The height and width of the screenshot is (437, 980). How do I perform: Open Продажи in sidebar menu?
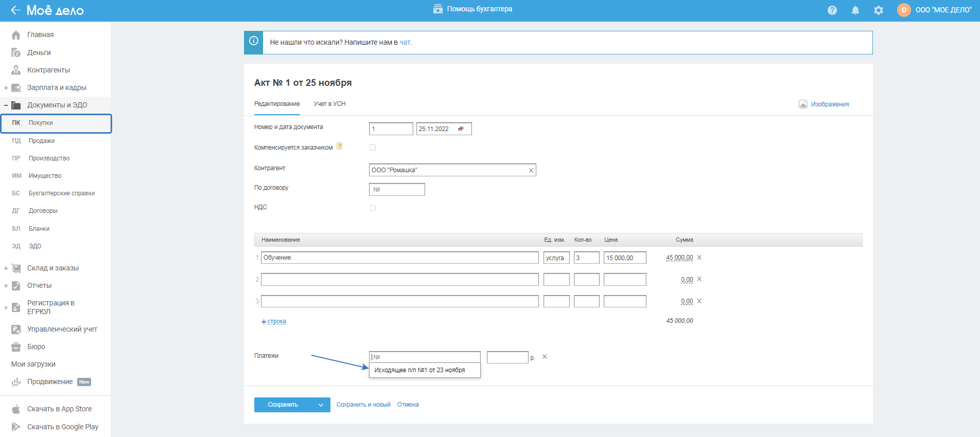(42, 141)
